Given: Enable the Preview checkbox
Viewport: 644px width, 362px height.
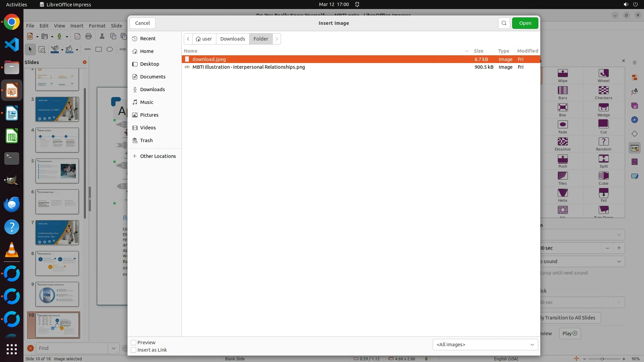Looking at the screenshot, I should [133, 343].
